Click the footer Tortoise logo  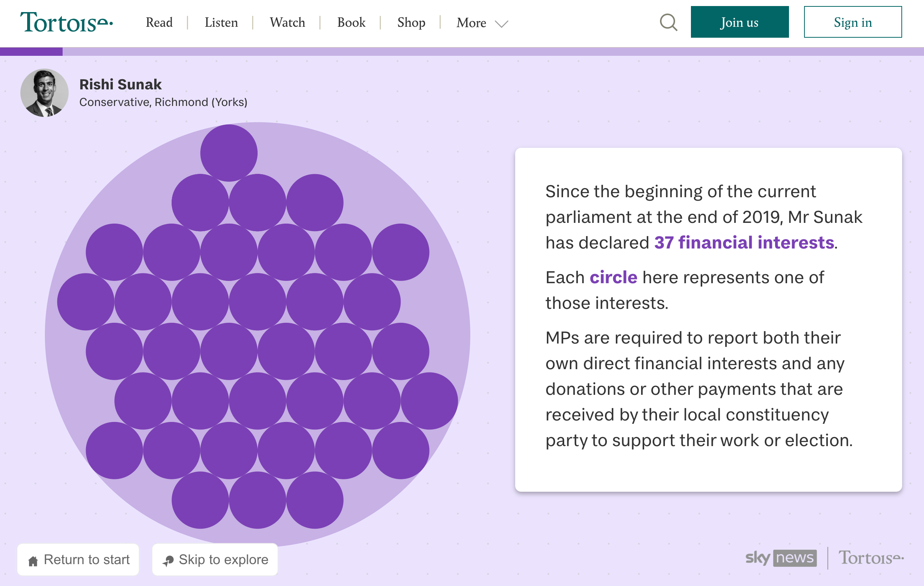tap(871, 558)
